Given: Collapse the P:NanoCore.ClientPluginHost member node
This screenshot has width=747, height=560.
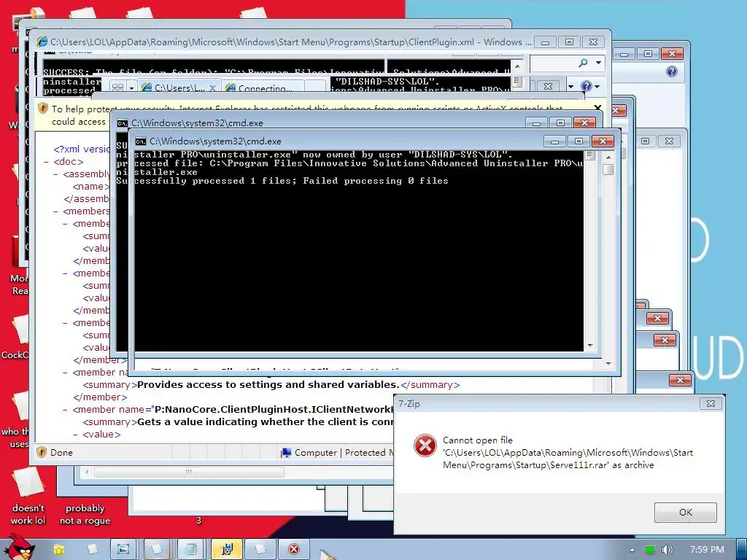Looking at the screenshot, I should [65, 410].
